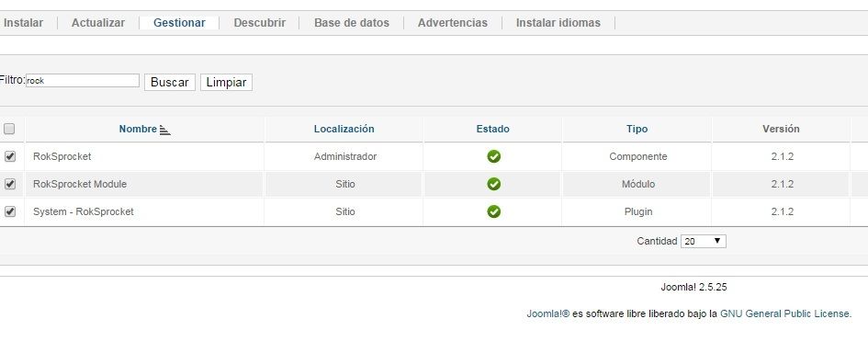Toggle the select-all checkbox in table header
Viewport: 868px width, 353px height.
click(x=9, y=129)
